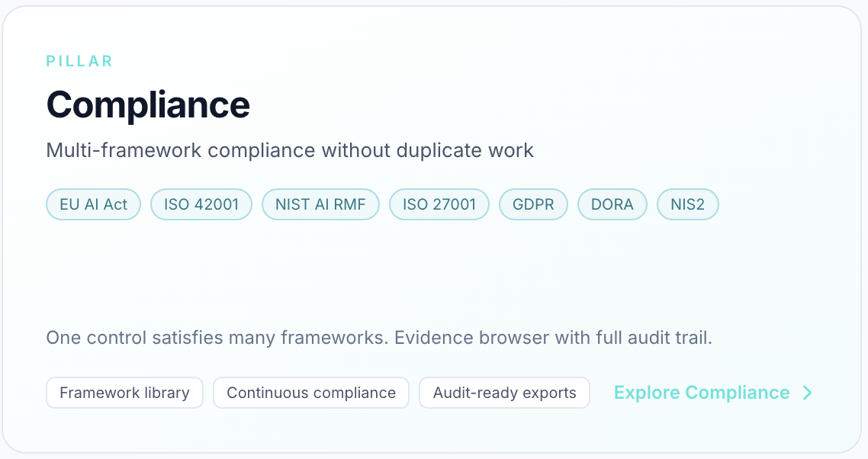Viewport: 868px width, 459px height.
Task: Pick the ISO 27001 framework pill
Action: click(439, 204)
